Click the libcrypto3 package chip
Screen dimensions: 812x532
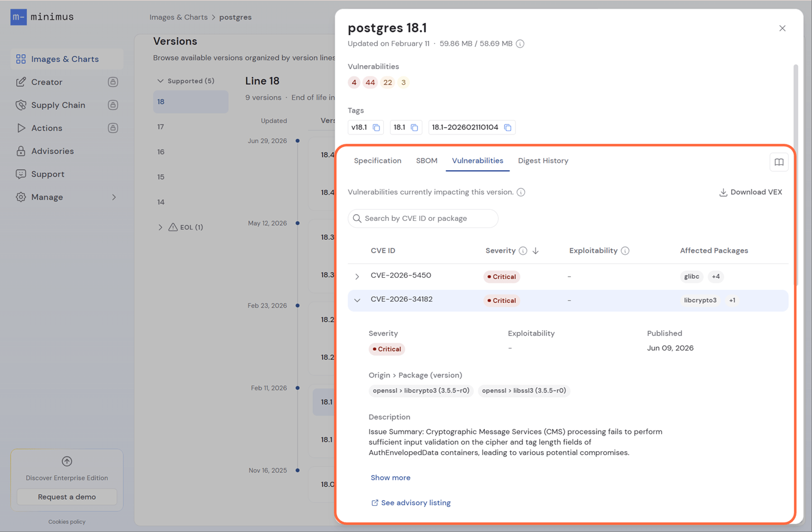700,301
